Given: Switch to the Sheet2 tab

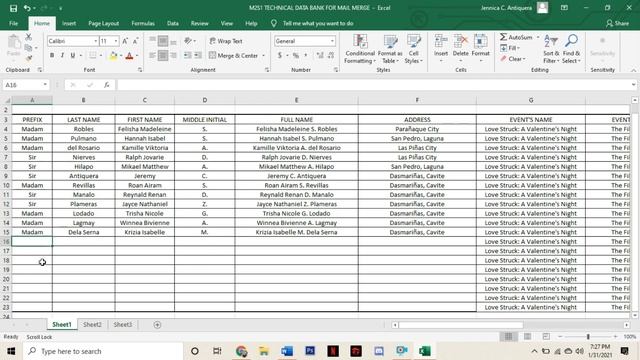Looking at the screenshot, I should (x=92, y=324).
